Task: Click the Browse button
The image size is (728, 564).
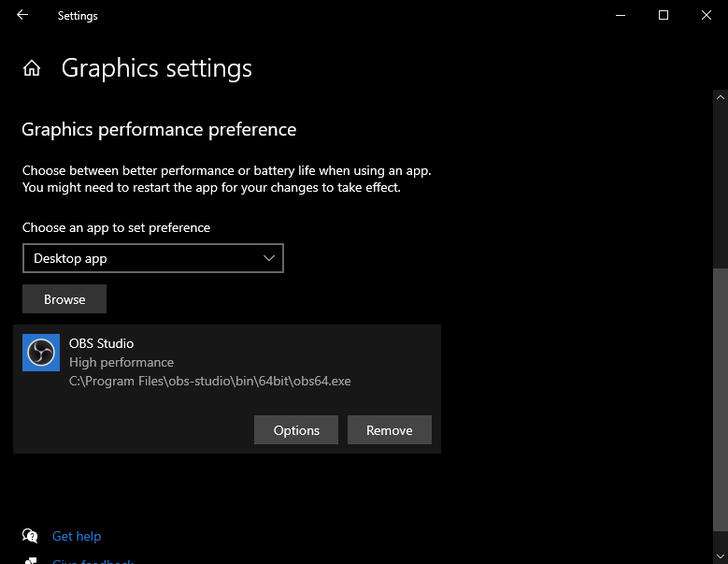Action: point(64,299)
